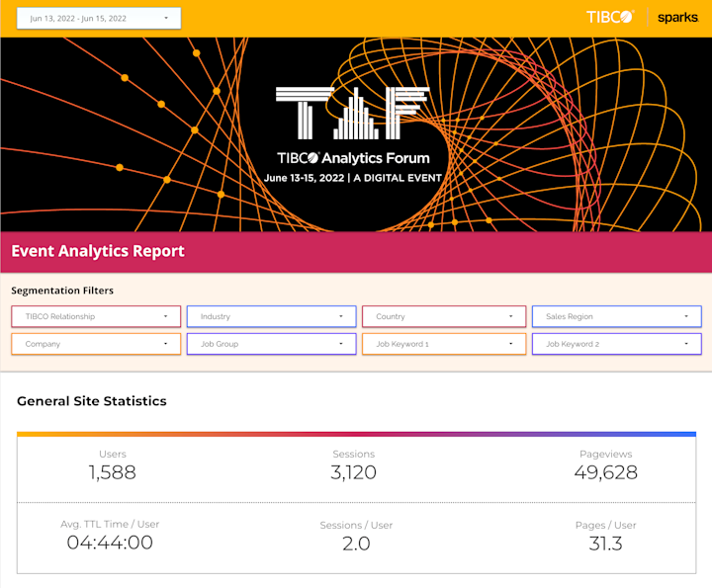Click the Country dropdown arrow
712x588 pixels.
(511, 316)
